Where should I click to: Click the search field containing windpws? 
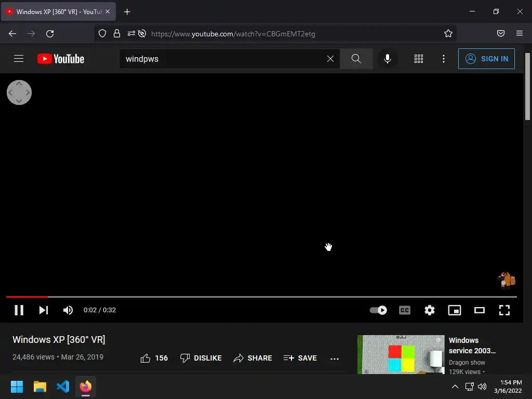[x=224, y=59]
